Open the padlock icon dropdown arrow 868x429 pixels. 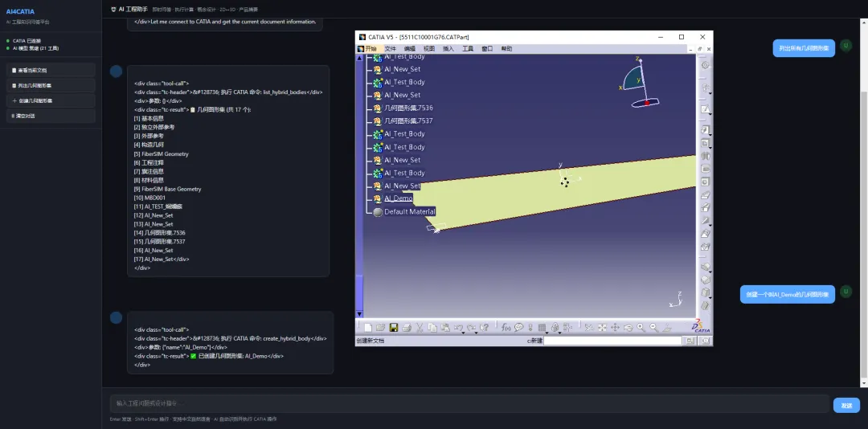coord(559,333)
